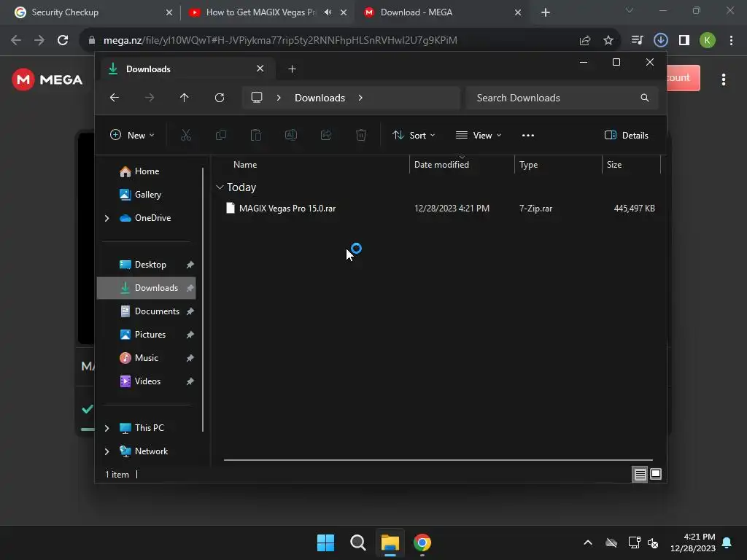747x560 pixels.
Task: Open Videos in navigation pane
Action: point(147,381)
